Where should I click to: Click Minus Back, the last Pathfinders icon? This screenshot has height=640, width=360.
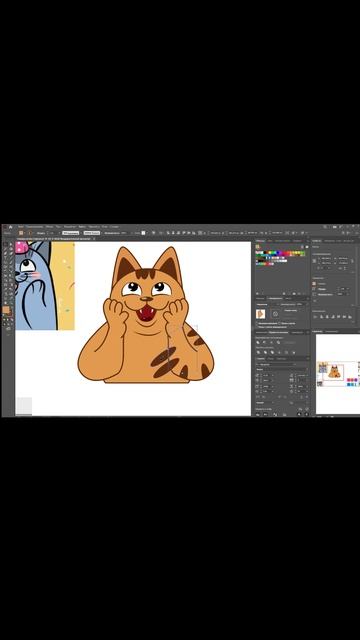pos(294,352)
